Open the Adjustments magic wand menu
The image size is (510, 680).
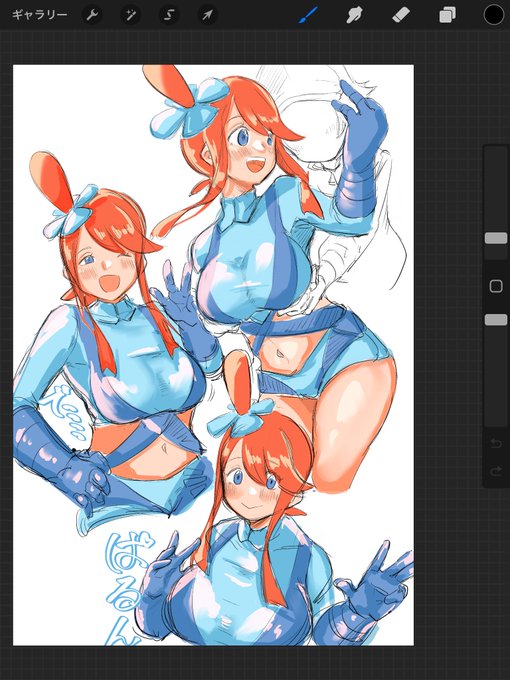click(x=130, y=16)
